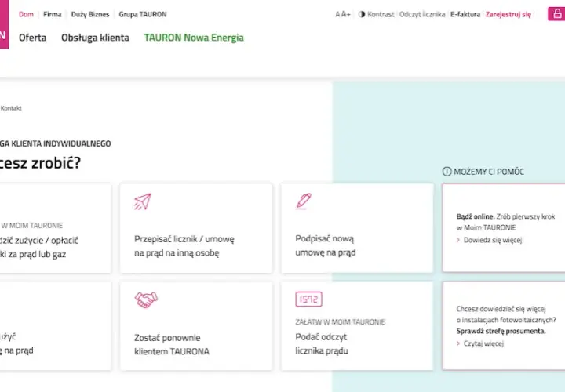Open the Firma section
The image size is (565, 392).
[x=53, y=14]
